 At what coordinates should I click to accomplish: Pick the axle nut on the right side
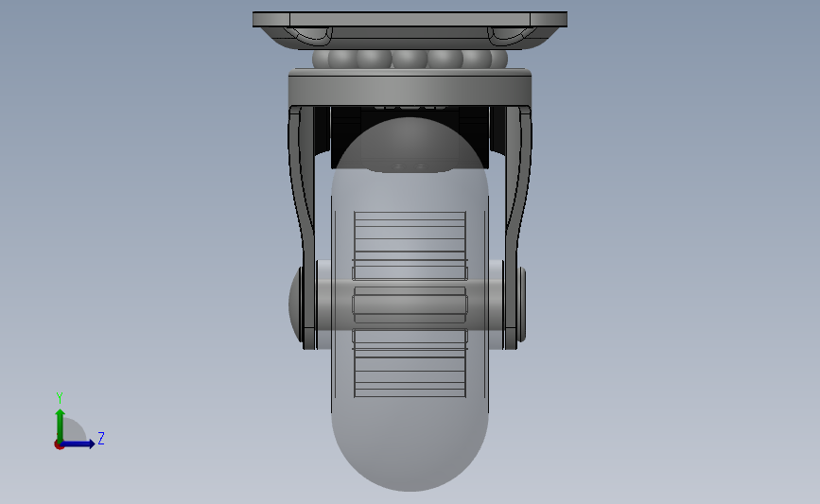(x=522, y=304)
